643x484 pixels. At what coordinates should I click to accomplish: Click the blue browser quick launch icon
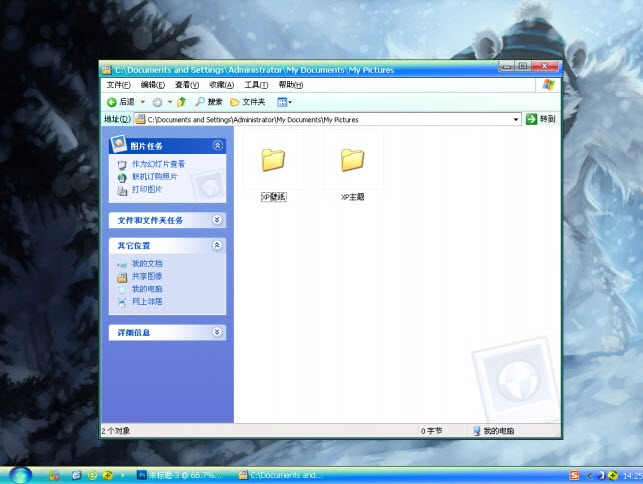[76, 475]
